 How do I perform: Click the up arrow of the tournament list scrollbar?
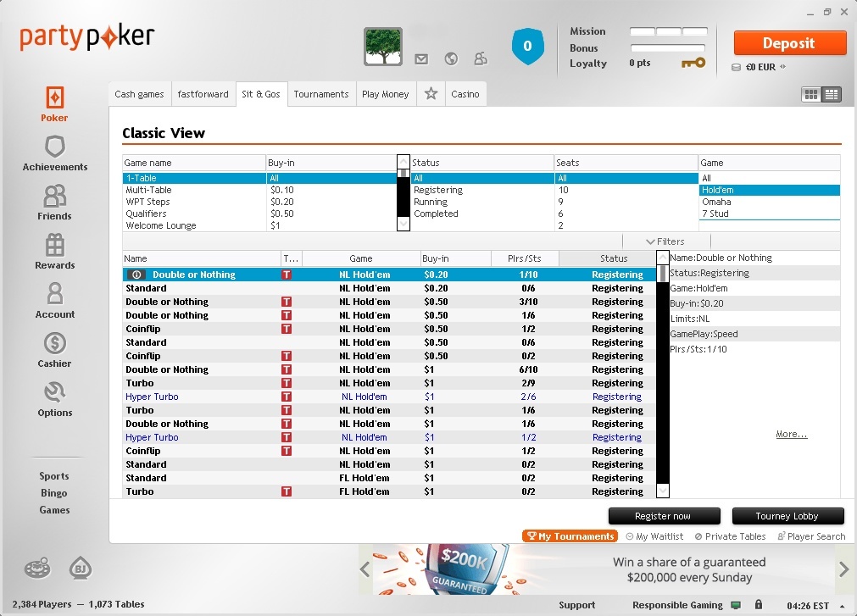coord(662,258)
